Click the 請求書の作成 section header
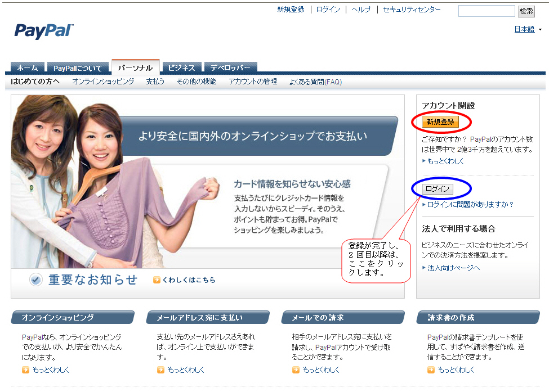This screenshot has height=392, width=549. 478,317
